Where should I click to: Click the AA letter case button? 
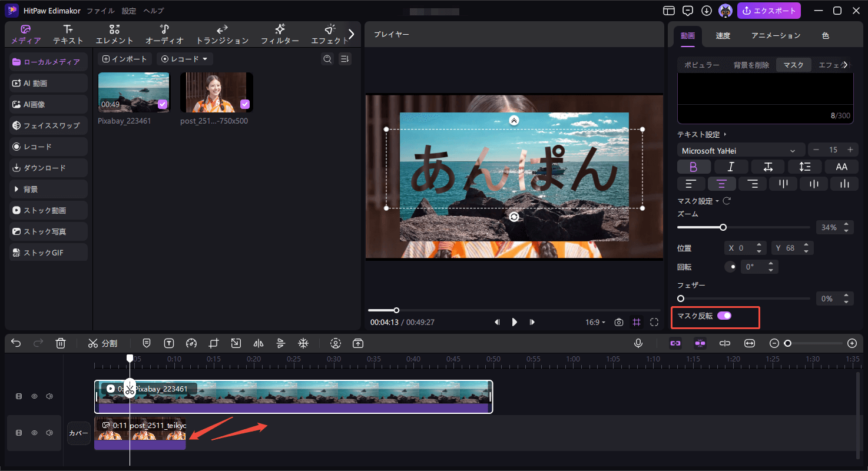tap(842, 167)
